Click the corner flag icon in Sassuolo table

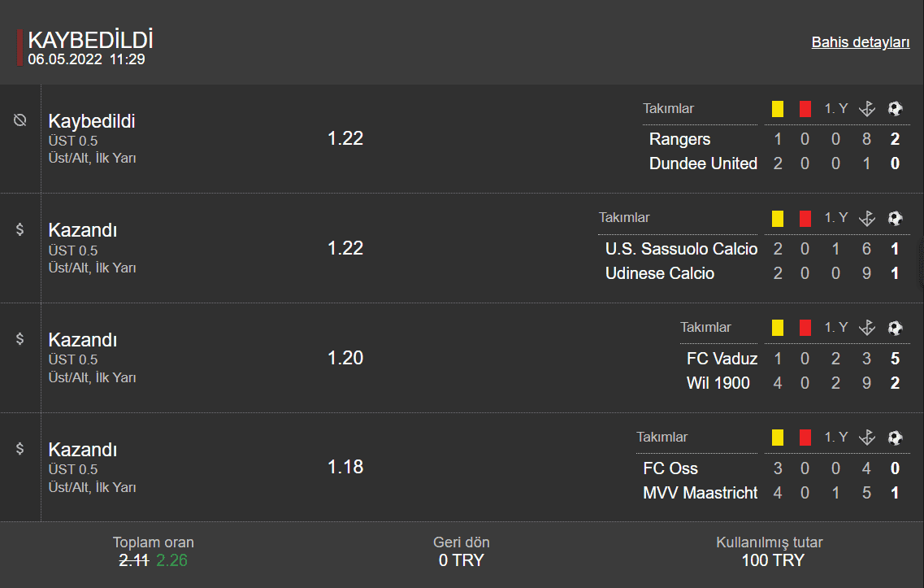tap(867, 218)
